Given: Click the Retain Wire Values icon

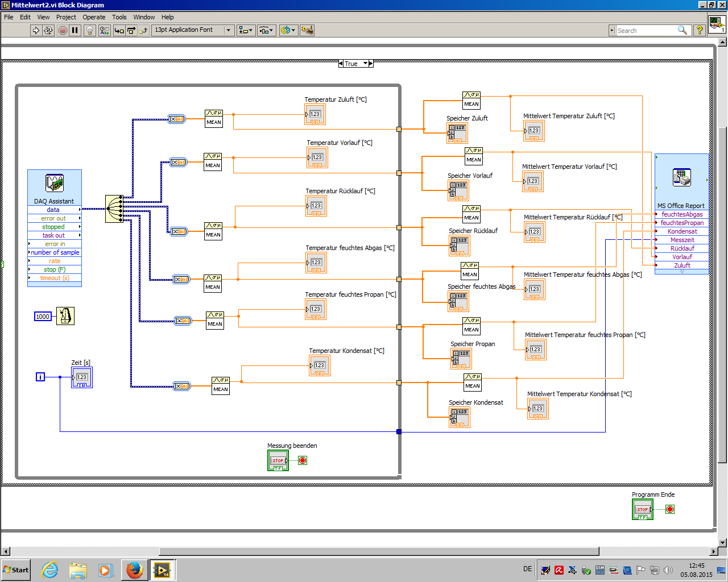Looking at the screenshot, I should pos(104,30).
